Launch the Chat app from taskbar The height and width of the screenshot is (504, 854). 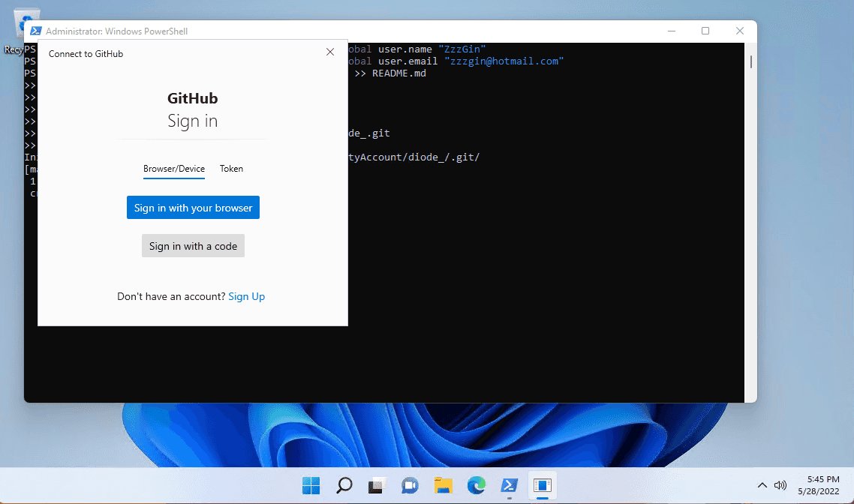tap(410, 485)
